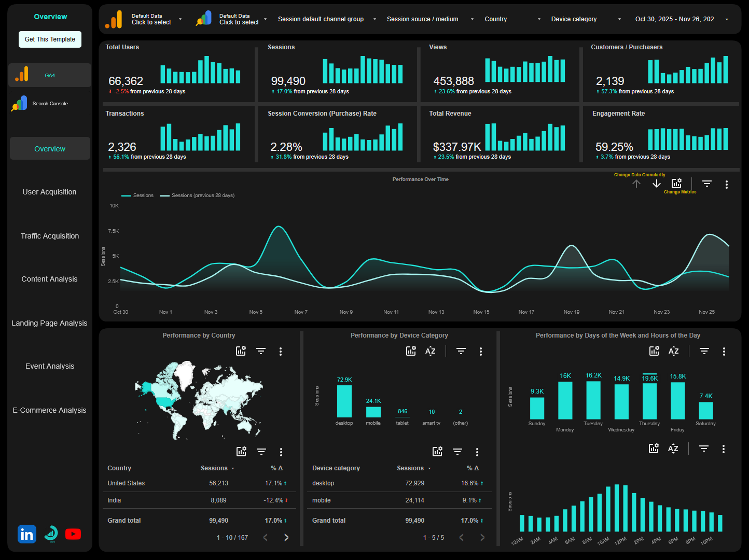Open the three-dot menu on Performance by Country map

tap(281, 351)
